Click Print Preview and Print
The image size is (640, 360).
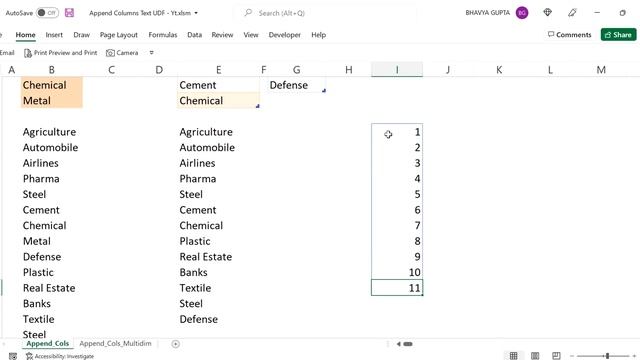60,53
